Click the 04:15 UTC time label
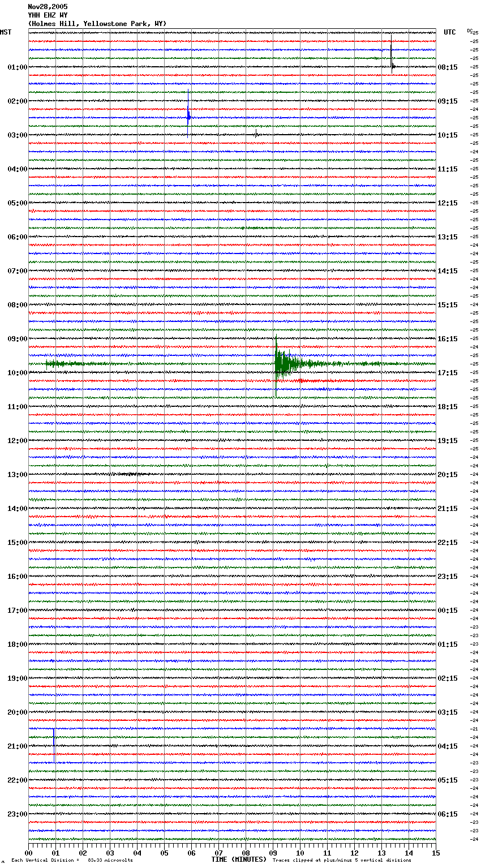Image resolution: width=481 pixels, height=868 pixels. (448, 746)
